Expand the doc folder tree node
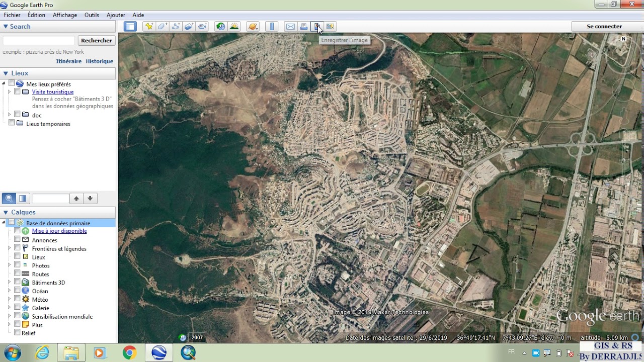The height and width of the screenshot is (362, 644). point(9,115)
